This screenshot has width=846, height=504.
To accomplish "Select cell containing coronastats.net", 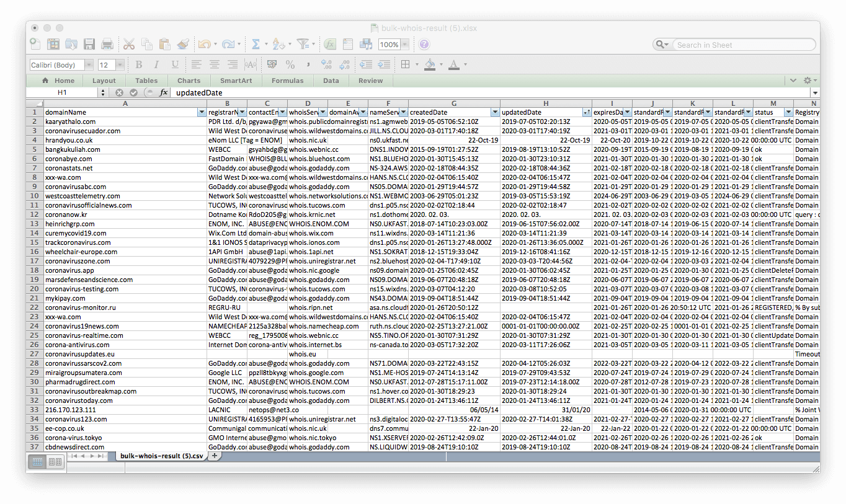I will click(x=125, y=168).
